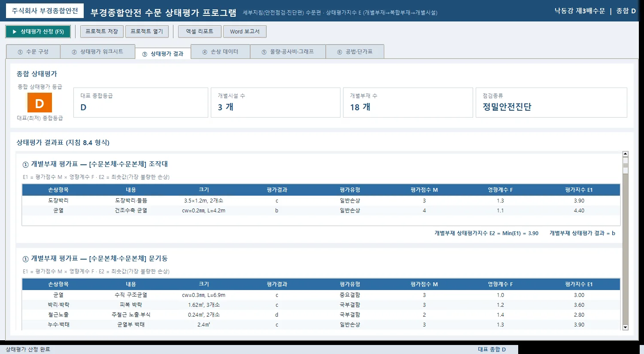
Task: Open the ⑤ 물량·공사비·그래프 tab
Action: click(x=288, y=51)
